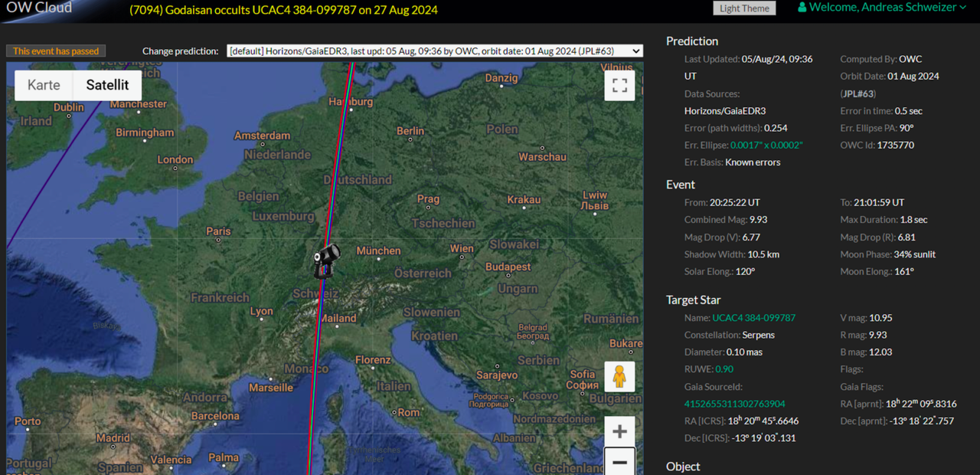The height and width of the screenshot is (475, 980).
Task: Switch to Light Theme
Action: [x=744, y=8]
